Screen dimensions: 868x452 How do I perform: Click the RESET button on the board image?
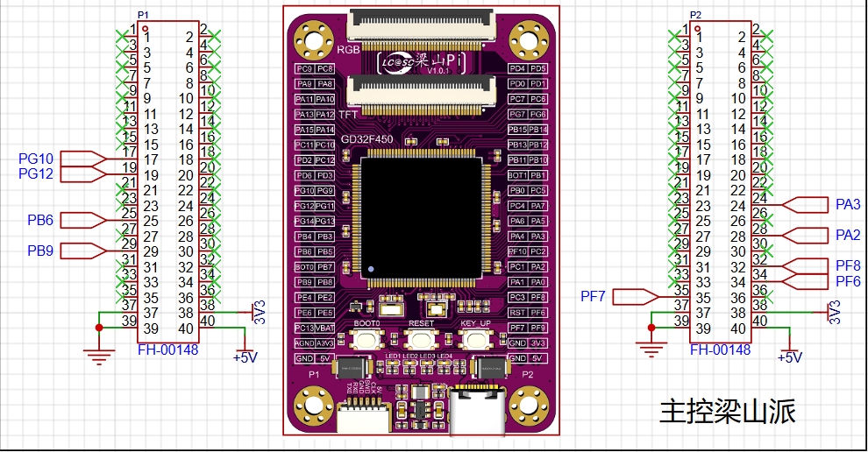[421, 340]
